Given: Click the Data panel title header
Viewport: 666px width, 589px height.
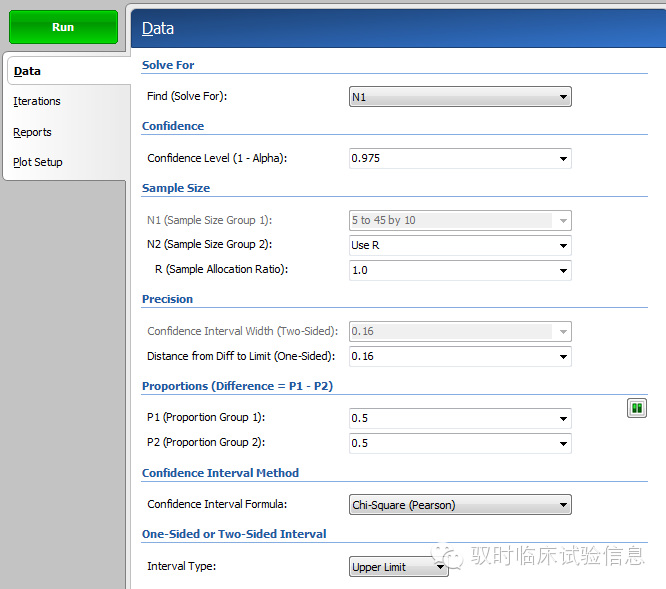Looking at the screenshot, I should 158,28.
